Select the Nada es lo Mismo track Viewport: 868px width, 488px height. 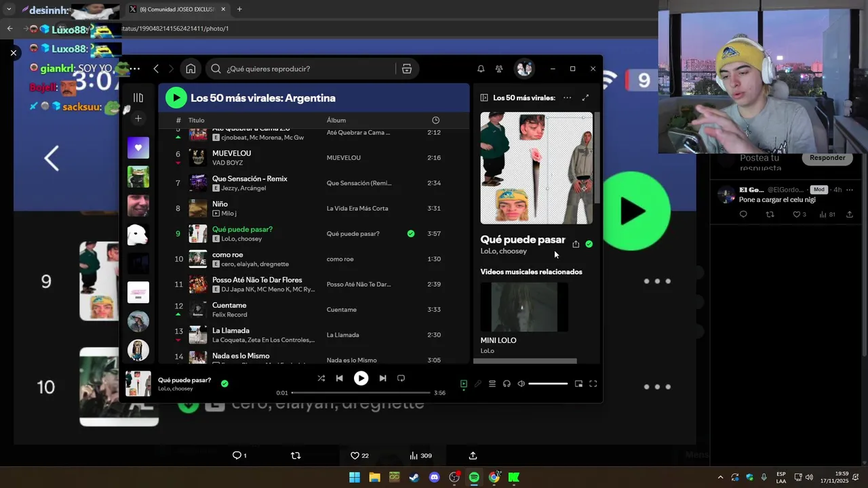pos(241,356)
